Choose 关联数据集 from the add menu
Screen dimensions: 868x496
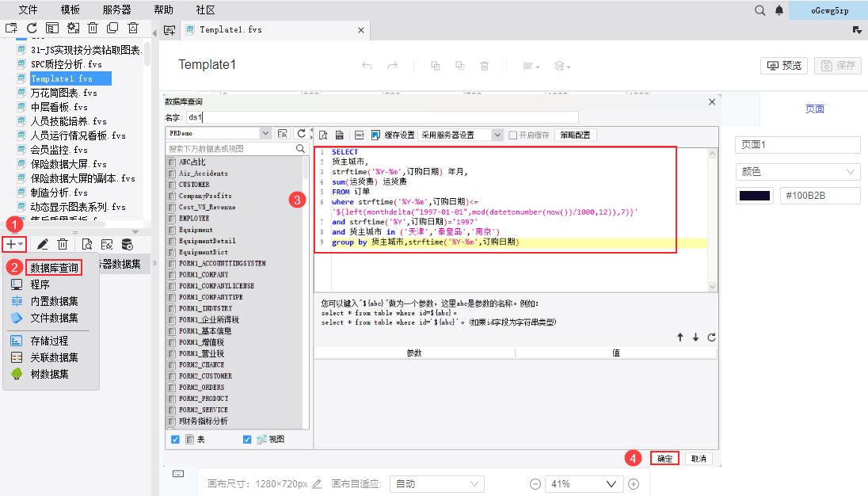[x=54, y=357]
